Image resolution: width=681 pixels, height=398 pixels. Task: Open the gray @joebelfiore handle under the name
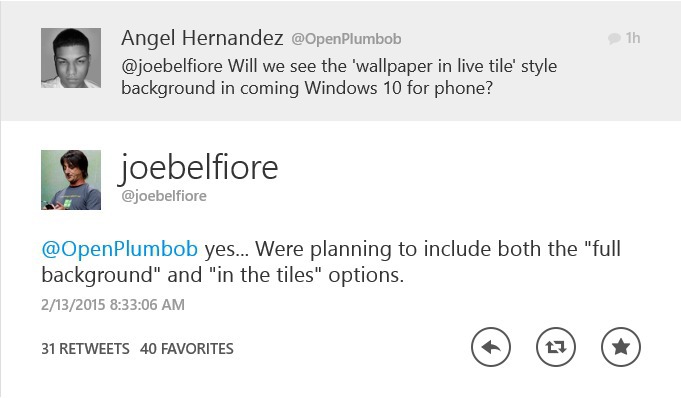(x=164, y=196)
